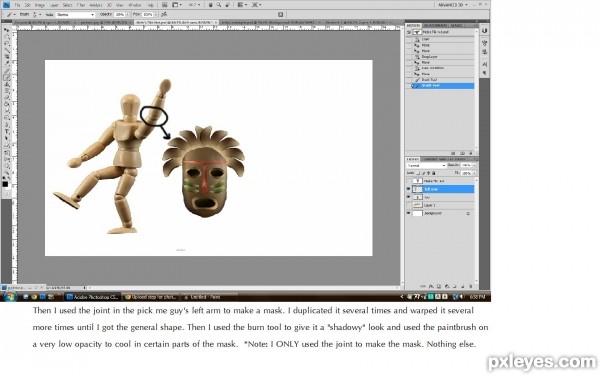Select the highlighted Brush tool in the toolbox
The height and width of the screenshot is (375, 600).
click(x=7, y=77)
